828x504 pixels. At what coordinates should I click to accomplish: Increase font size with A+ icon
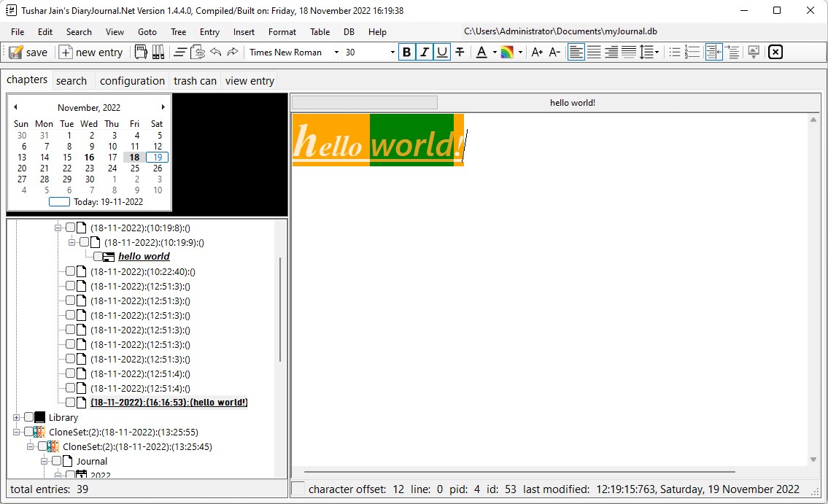[x=537, y=53]
